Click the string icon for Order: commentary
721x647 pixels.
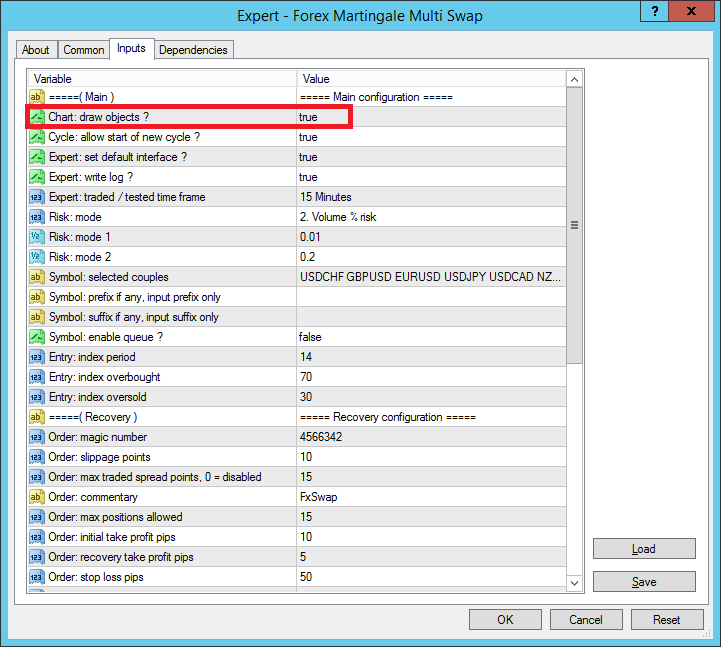[x=37, y=497]
